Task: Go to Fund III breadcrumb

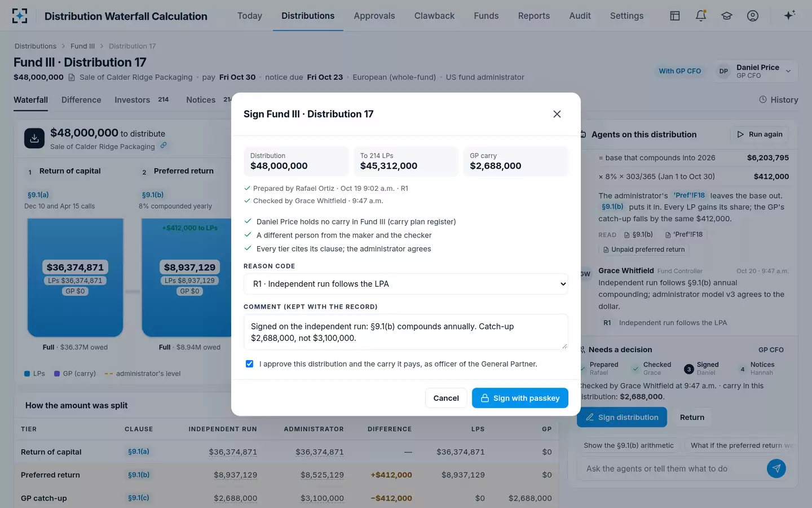Action: pos(82,46)
